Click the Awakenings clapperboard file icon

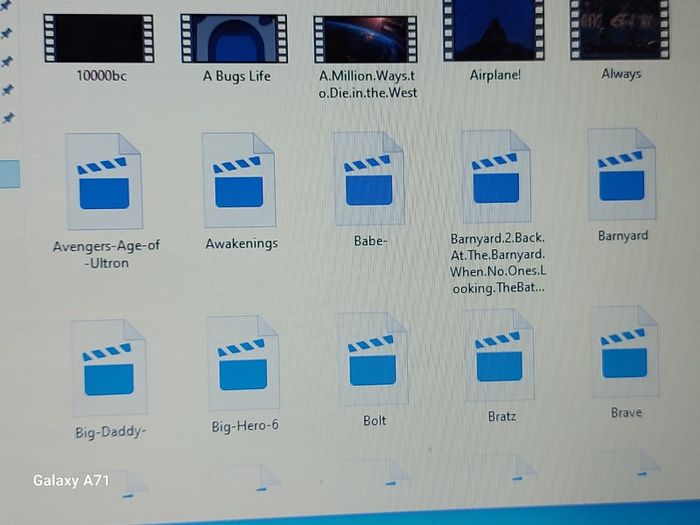tap(239, 179)
